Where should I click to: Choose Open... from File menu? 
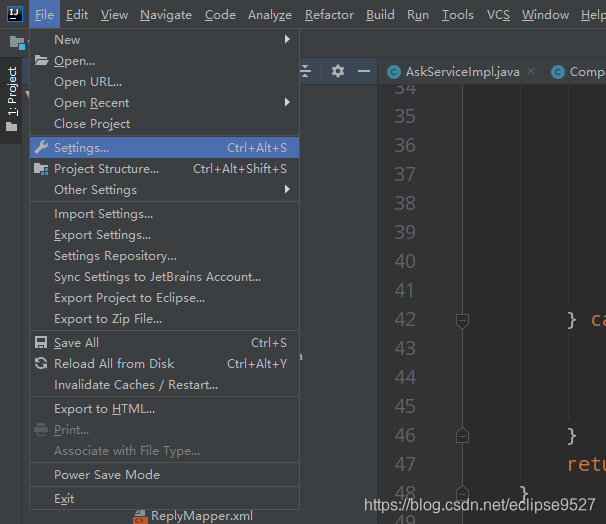tap(164, 61)
